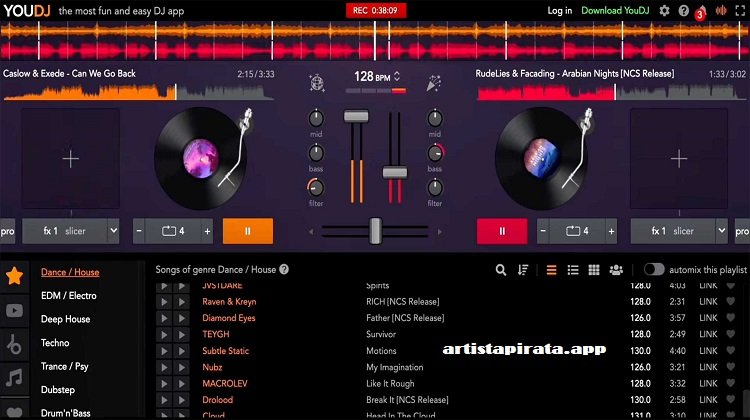Open left deck fx dropdown arrow
Screen dimensions: 750x420
coord(113,231)
